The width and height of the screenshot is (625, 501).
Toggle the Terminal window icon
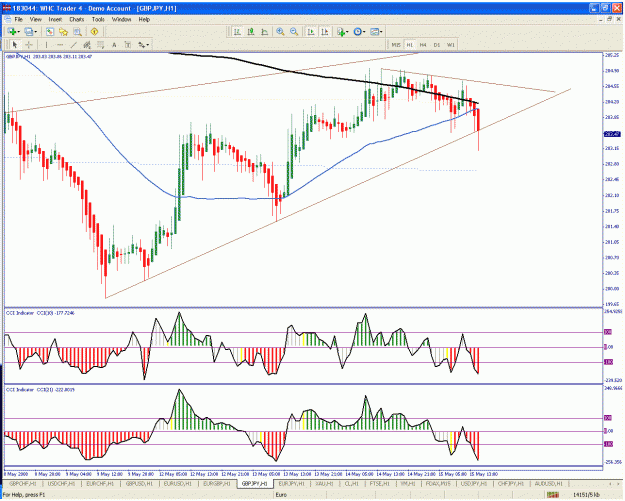[77, 31]
